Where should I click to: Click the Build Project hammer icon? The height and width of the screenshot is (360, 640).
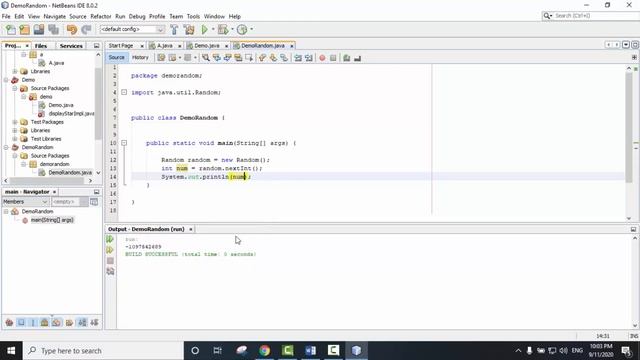(x=174, y=29)
